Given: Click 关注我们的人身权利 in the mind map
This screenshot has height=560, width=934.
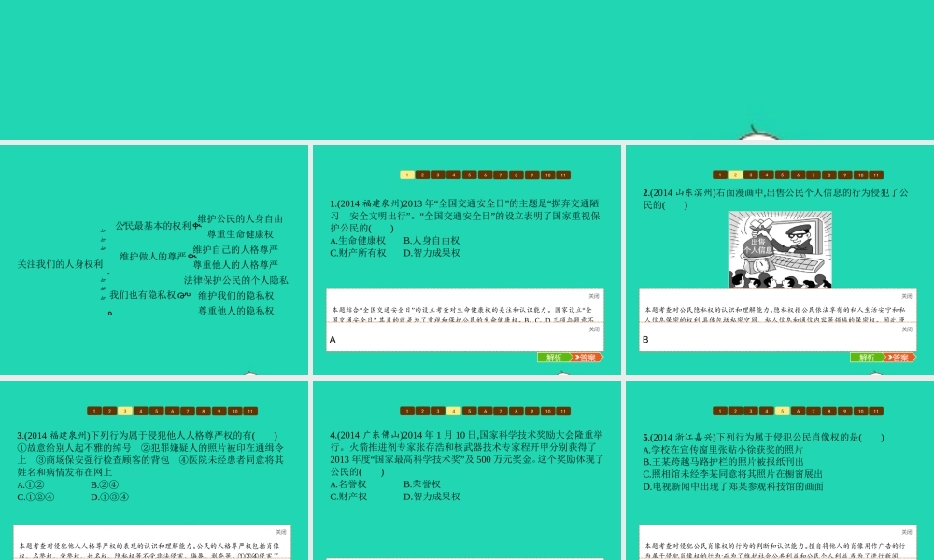Looking at the screenshot, I should (60, 264).
